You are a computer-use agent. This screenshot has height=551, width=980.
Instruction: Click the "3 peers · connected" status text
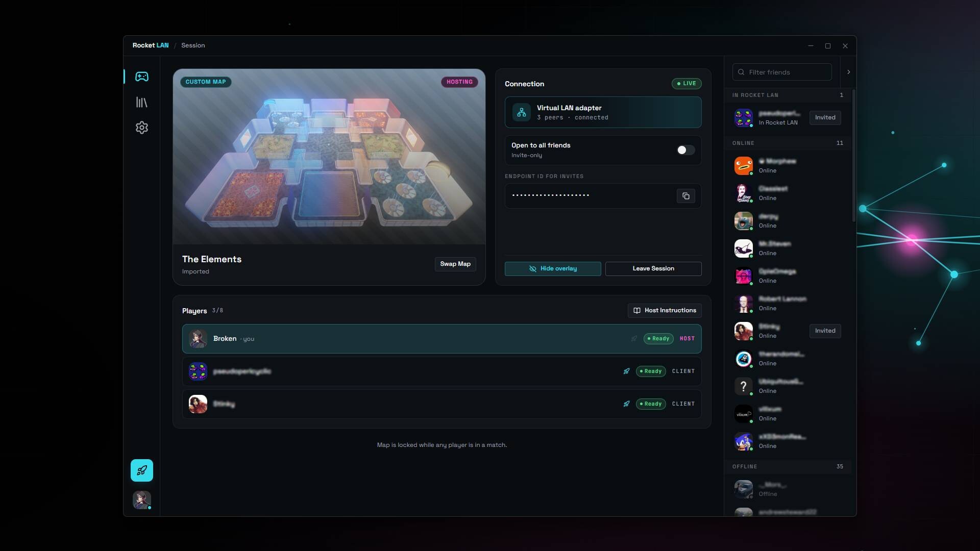click(x=573, y=118)
